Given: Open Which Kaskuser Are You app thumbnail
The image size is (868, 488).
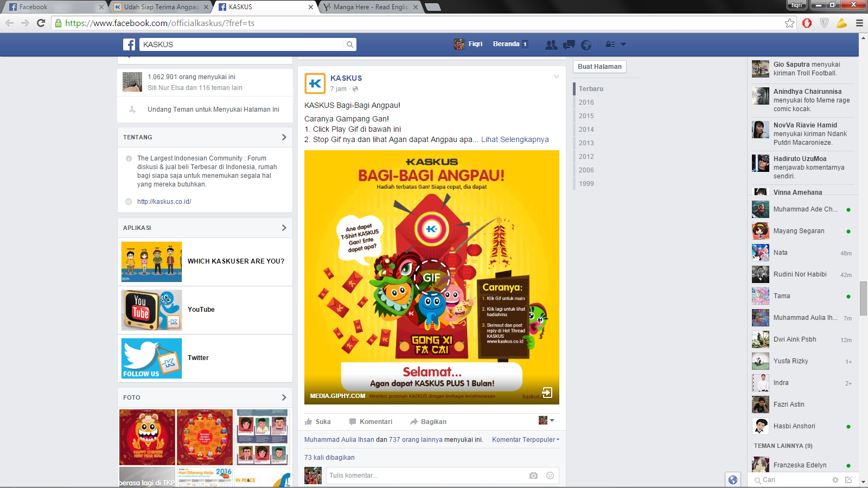Looking at the screenshot, I should click(x=151, y=262).
